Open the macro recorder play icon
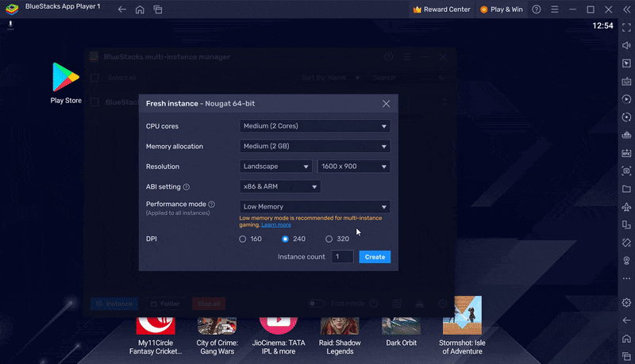Image resolution: width=635 pixels, height=364 pixels. point(626,99)
